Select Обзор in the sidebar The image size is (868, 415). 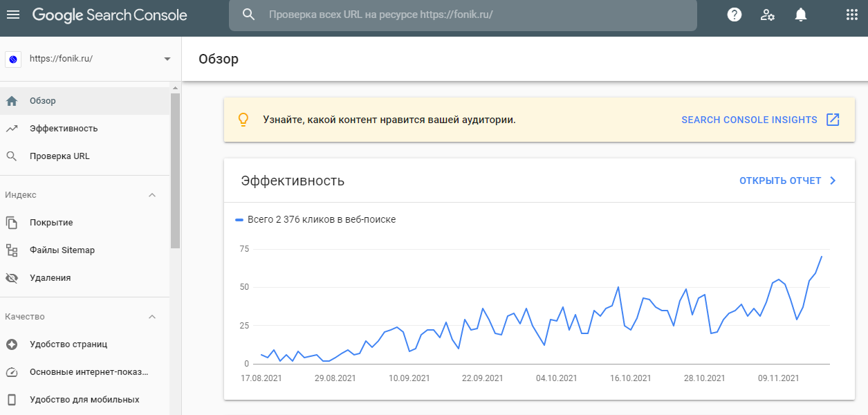coord(85,101)
